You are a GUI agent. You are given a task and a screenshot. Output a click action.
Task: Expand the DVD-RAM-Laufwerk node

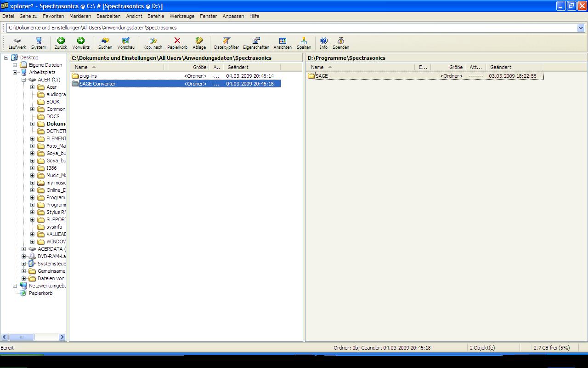tap(23, 256)
